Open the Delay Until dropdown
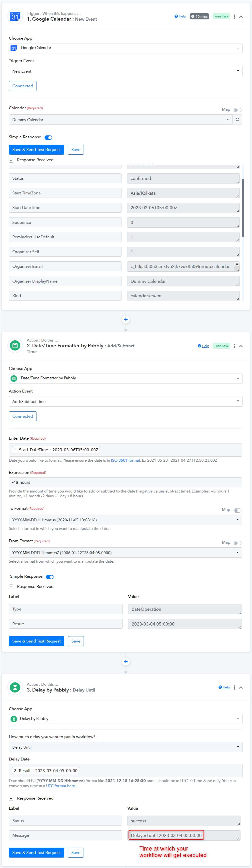The width and height of the screenshot is (252, 868). (126, 747)
